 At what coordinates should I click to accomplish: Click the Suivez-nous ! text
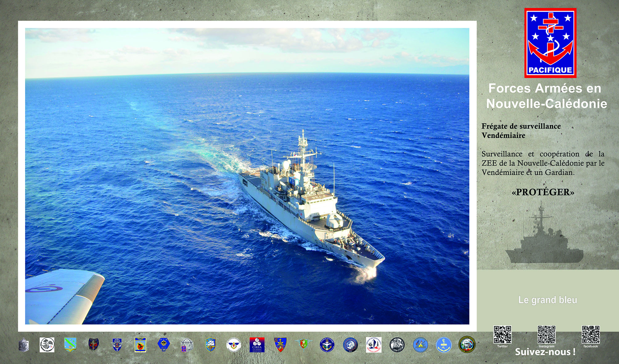point(545,352)
